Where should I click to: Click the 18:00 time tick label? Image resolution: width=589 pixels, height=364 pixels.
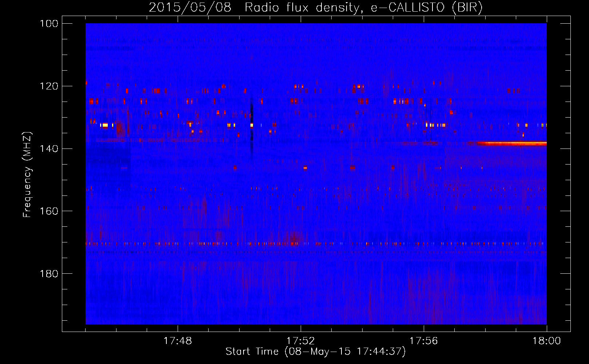546,341
